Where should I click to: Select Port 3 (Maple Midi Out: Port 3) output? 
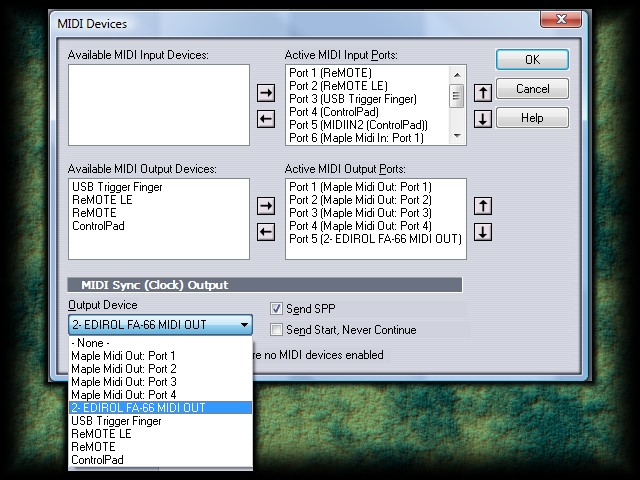[x=376, y=213]
